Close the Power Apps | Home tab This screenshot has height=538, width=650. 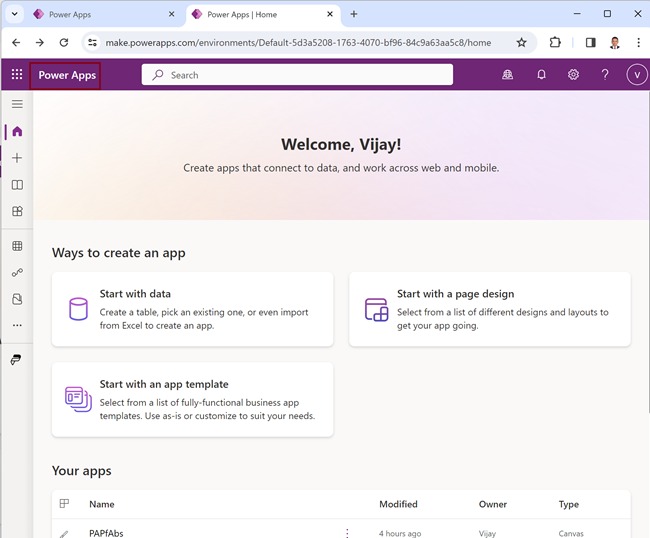tap(330, 14)
